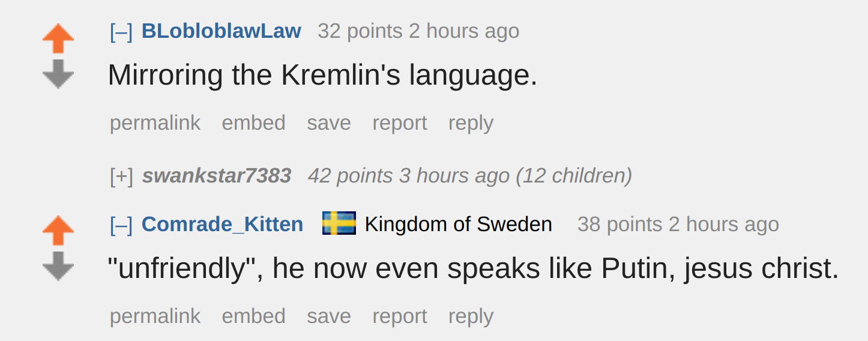This screenshot has width=868, height=341.
Task: Click embed under Comrade_Kitten's comment
Action: [254, 316]
